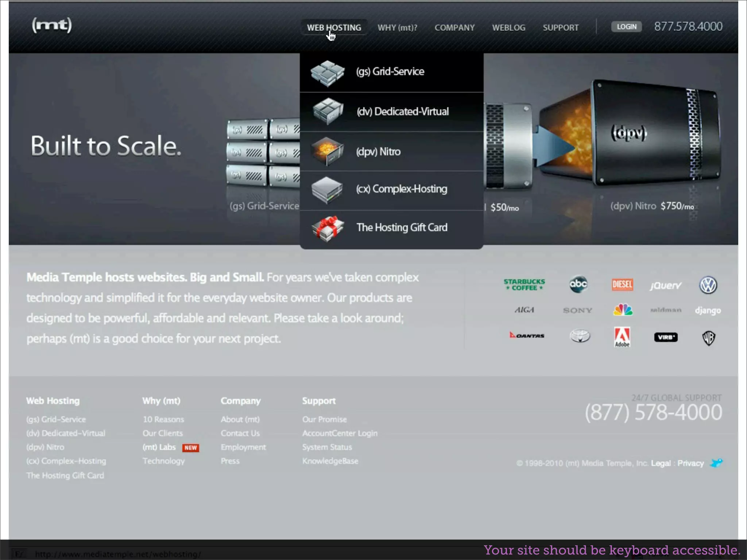The height and width of the screenshot is (560, 747).
Task: Click footer link (dpv) Nitro
Action: (x=45, y=447)
